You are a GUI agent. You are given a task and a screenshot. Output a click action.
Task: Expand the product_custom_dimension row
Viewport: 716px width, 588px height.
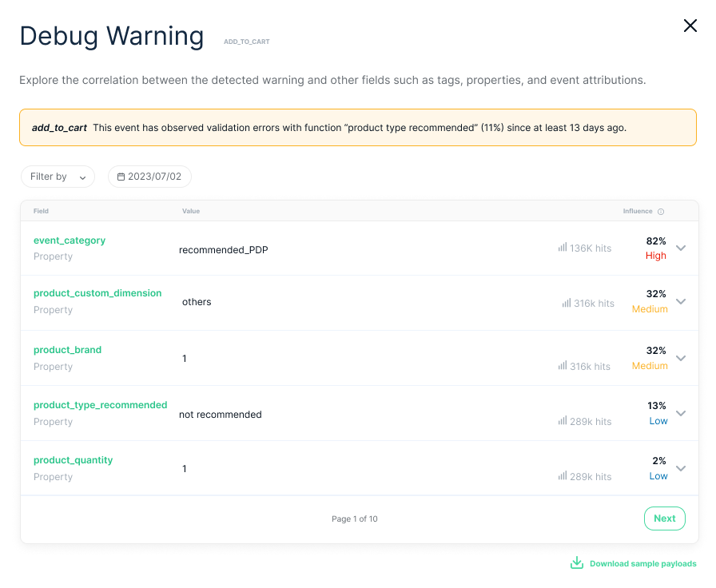(x=681, y=302)
